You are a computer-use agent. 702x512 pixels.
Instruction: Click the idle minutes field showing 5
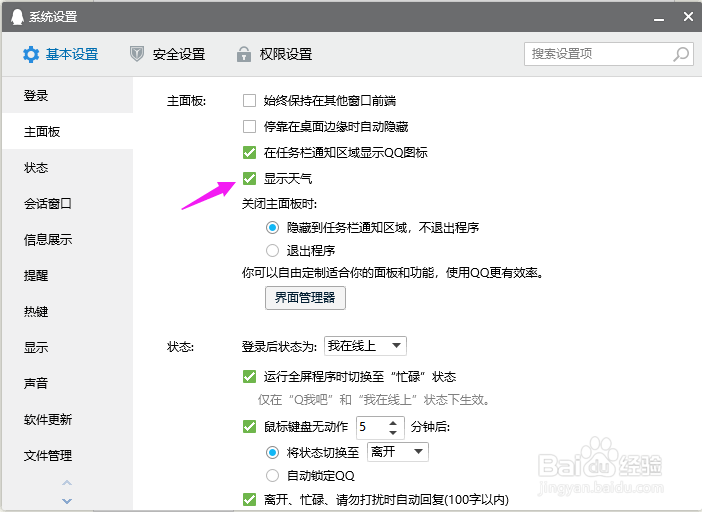click(x=370, y=427)
